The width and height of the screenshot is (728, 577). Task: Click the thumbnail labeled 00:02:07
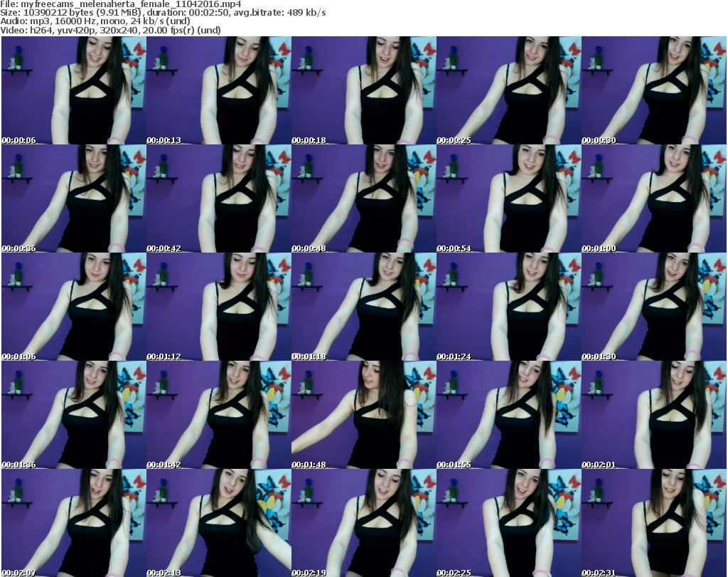(74, 523)
